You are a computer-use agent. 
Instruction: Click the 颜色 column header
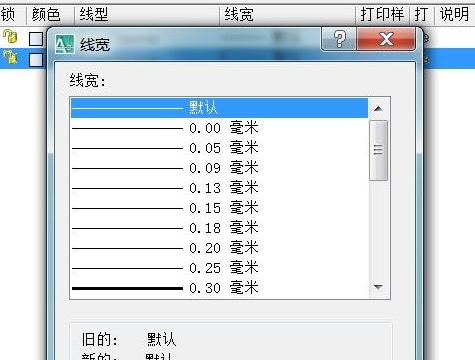(50, 14)
